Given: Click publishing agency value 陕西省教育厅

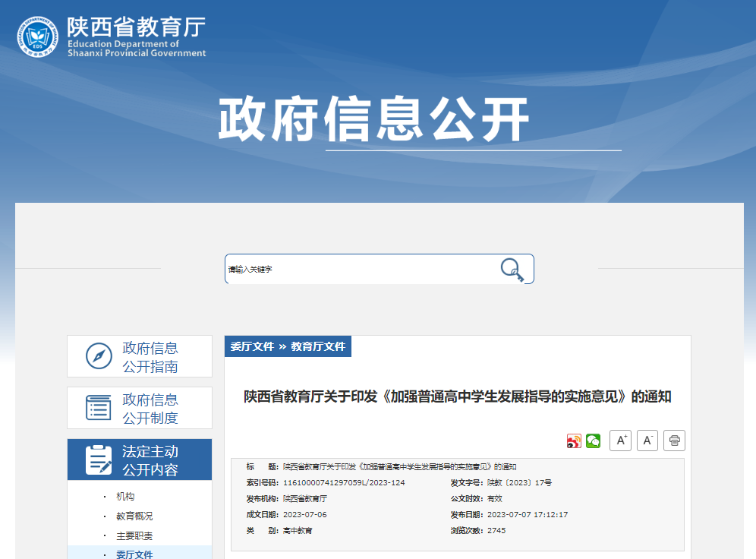Looking at the screenshot, I should [304, 499].
